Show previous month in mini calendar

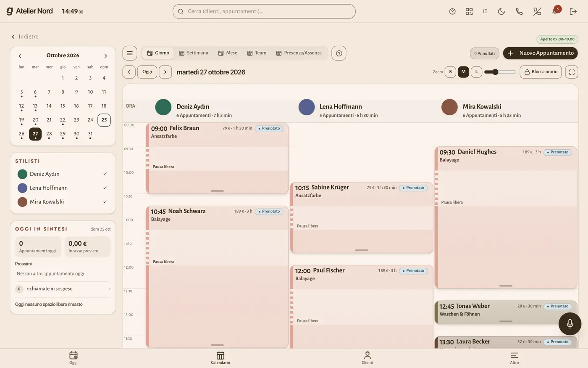(20, 56)
